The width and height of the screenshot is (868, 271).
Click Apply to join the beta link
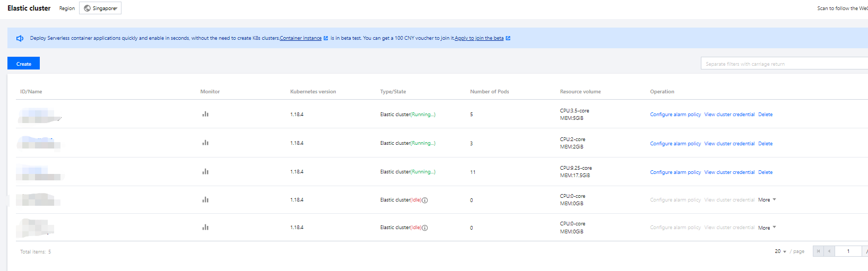coord(479,38)
